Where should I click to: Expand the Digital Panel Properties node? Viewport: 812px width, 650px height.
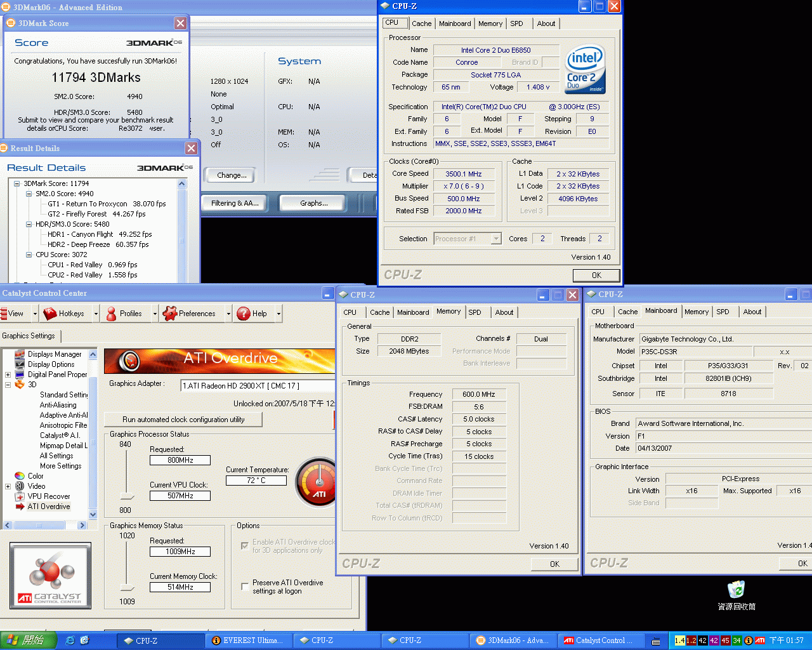pyautogui.click(x=8, y=375)
